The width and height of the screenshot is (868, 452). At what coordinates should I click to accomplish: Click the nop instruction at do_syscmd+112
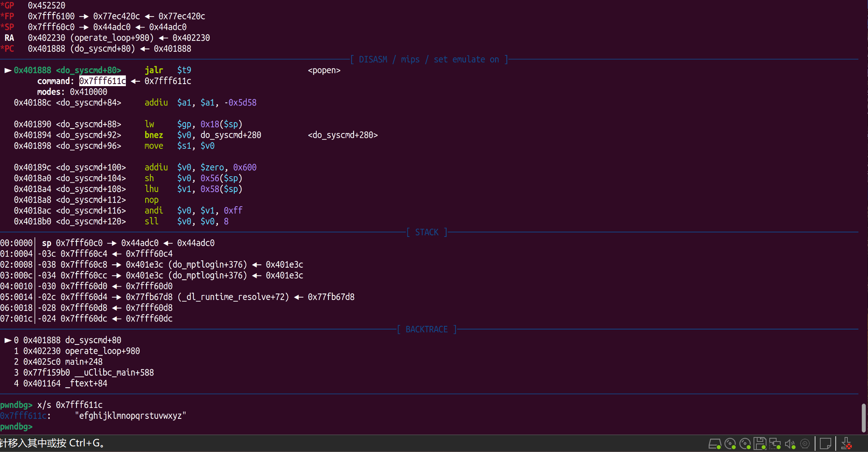(x=152, y=200)
